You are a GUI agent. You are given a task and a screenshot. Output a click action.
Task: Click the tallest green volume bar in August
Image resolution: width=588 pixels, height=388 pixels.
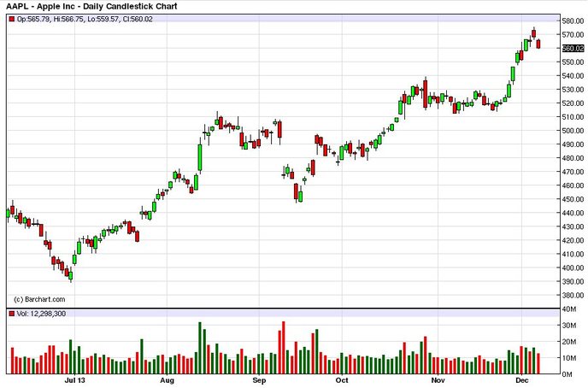coord(200,348)
